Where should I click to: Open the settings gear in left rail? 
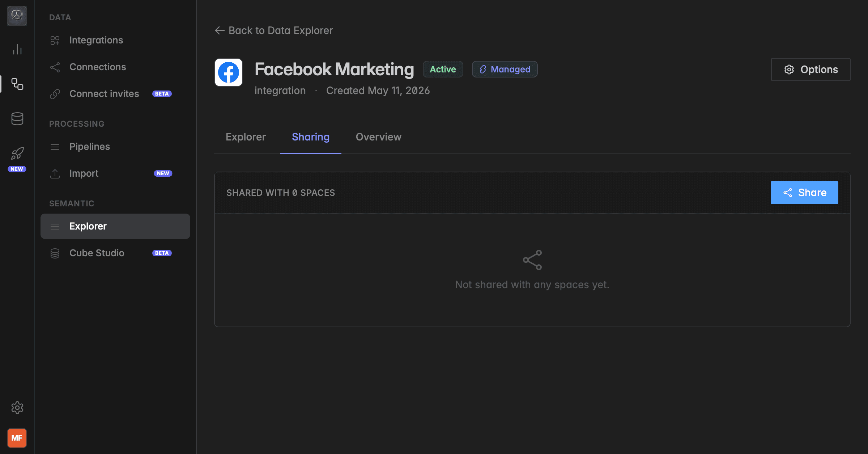click(x=17, y=408)
